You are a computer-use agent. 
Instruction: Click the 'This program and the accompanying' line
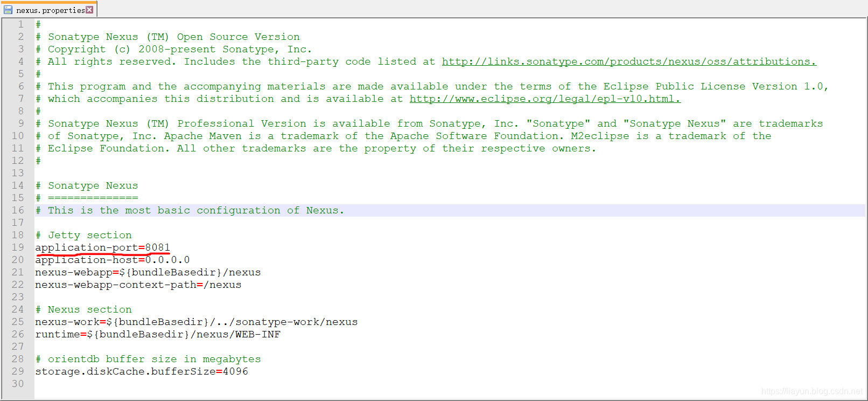click(x=432, y=86)
